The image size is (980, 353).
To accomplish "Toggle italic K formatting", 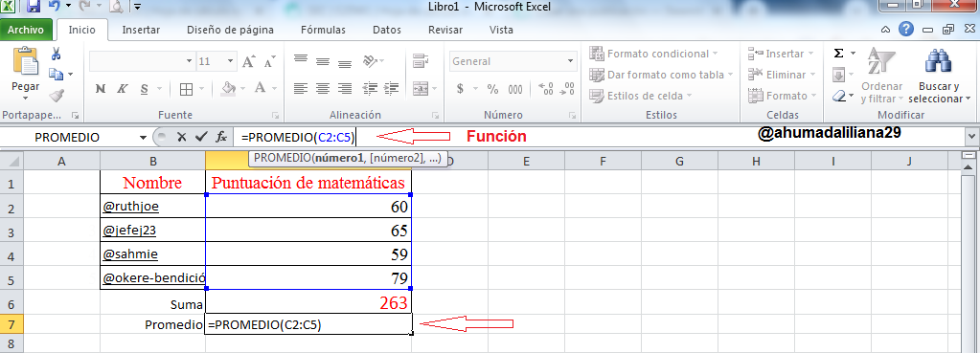I will (122, 89).
